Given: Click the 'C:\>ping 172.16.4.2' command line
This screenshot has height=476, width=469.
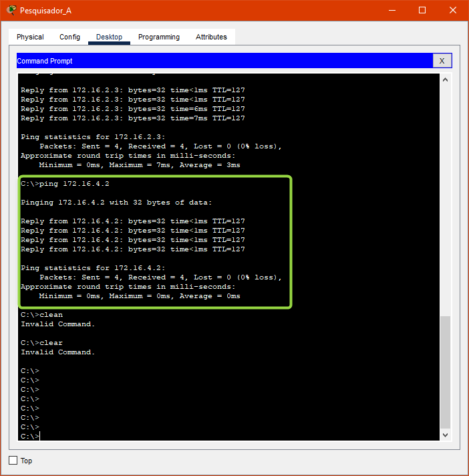Looking at the screenshot, I should pyautogui.click(x=65, y=184).
